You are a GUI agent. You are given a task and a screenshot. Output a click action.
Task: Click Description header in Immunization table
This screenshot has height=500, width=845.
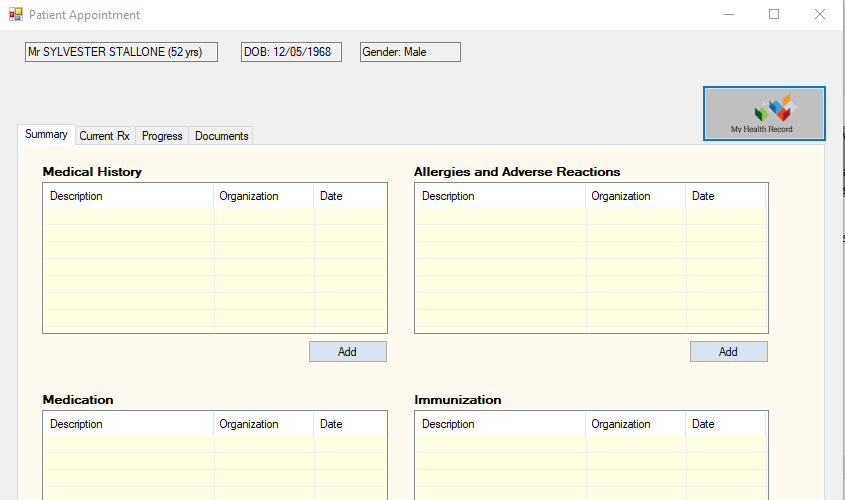pyautogui.click(x=500, y=424)
